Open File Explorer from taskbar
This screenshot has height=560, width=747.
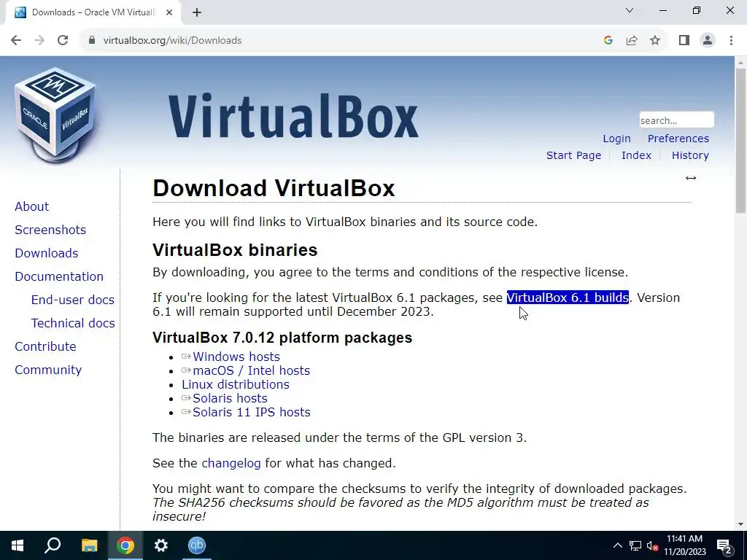pyautogui.click(x=89, y=545)
